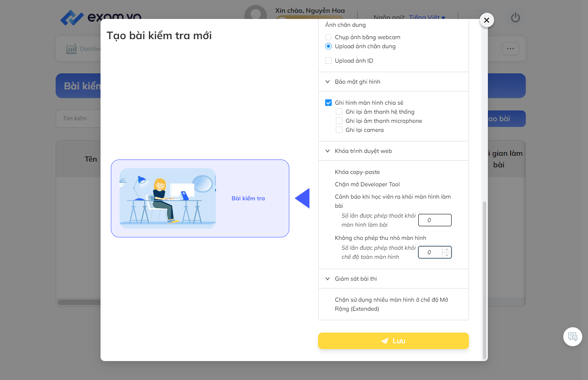Click the paper-plane icon on Lưu
The image size is (588, 380).
(385, 341)
